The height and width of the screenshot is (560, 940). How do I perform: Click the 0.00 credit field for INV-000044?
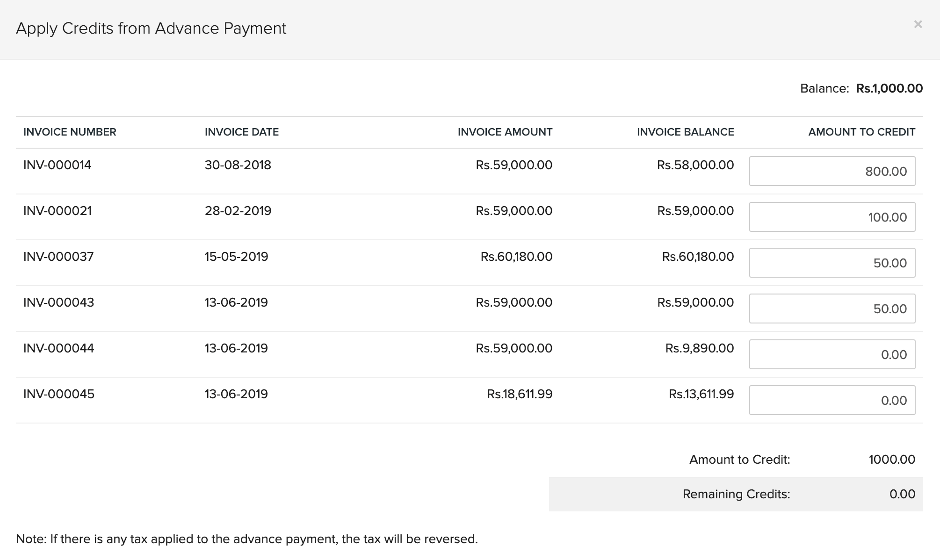[x=832, y=354]
